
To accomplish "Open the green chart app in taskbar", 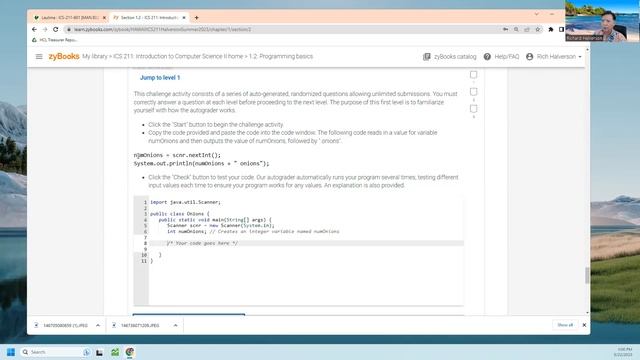I will [x=115, y=352].
